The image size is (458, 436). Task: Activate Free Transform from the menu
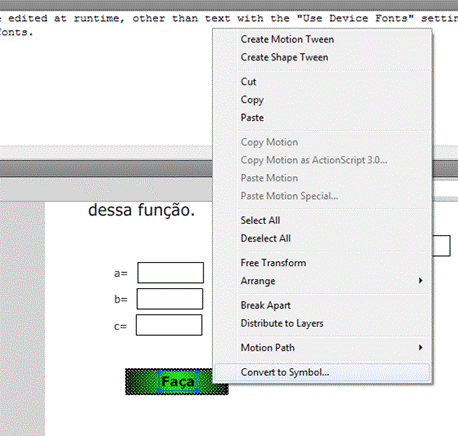coord(322,263)
